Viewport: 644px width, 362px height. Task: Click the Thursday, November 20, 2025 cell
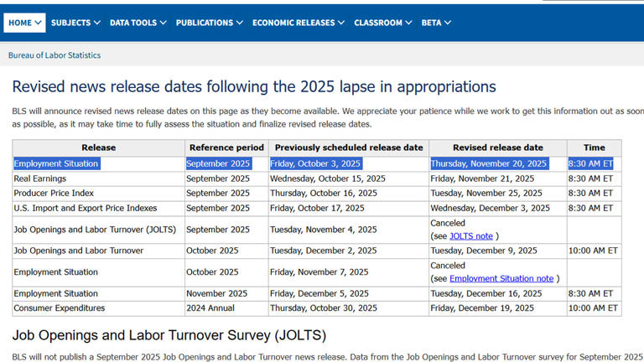point(489,163)
